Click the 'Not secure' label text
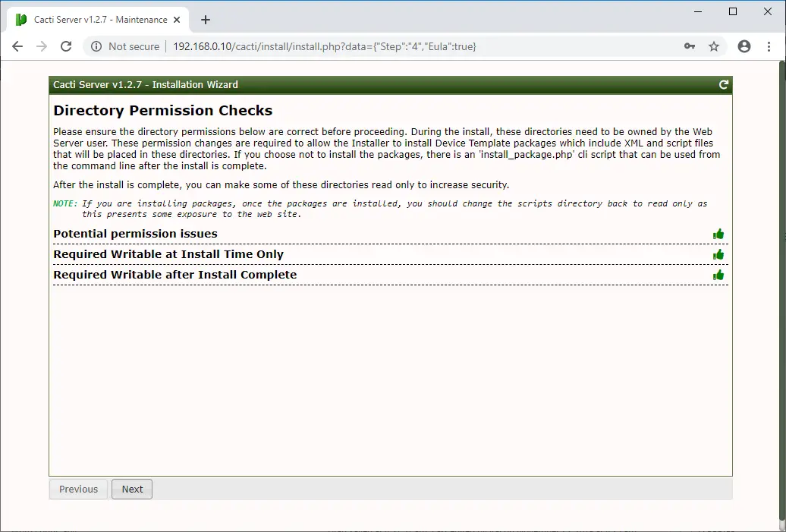786x532 pixels. click(134, 46)
